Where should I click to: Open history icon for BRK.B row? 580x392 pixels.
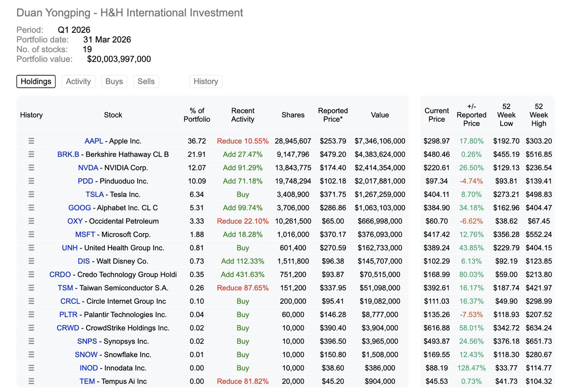pyautogui.click(x=31, y=154)
